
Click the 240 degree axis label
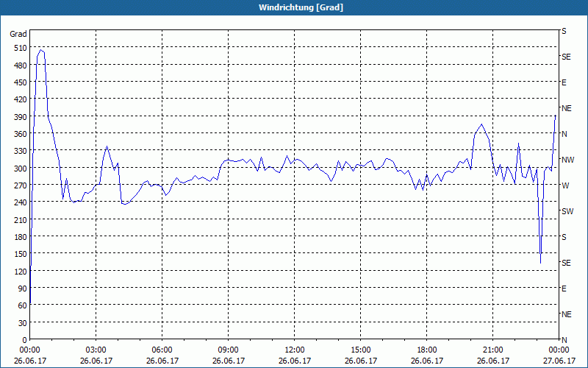(21, 202)
